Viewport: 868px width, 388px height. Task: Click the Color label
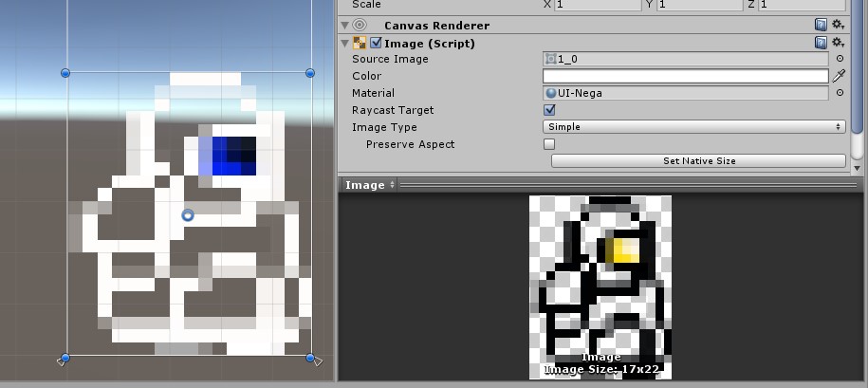[x=366, y=76]
